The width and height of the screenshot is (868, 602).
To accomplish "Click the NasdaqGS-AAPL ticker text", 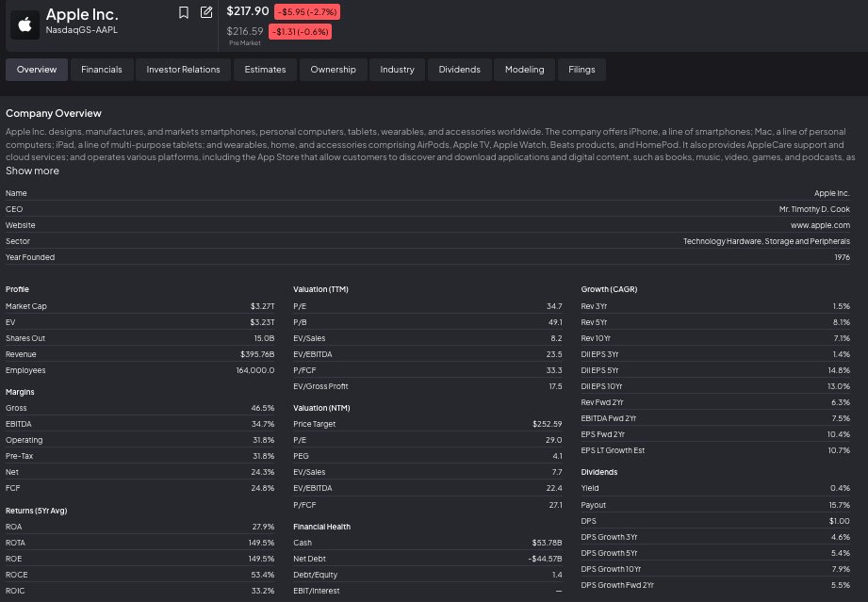I will [x=82, y=30].
